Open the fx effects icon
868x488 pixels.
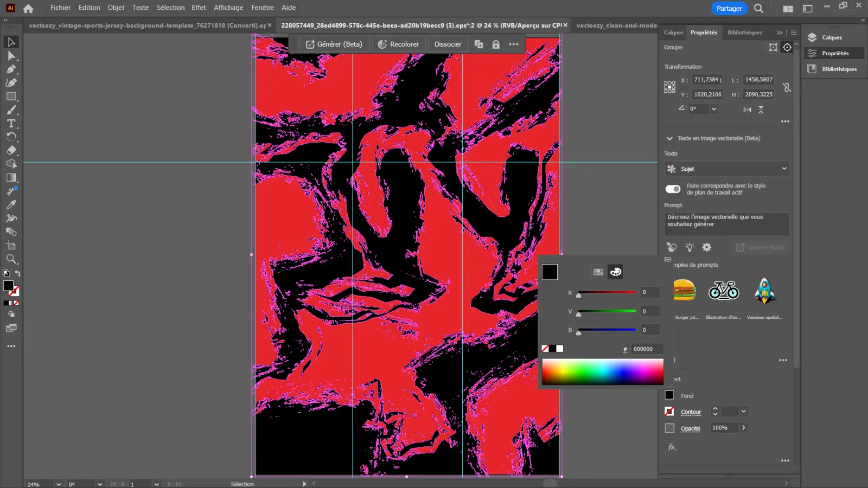672,447
